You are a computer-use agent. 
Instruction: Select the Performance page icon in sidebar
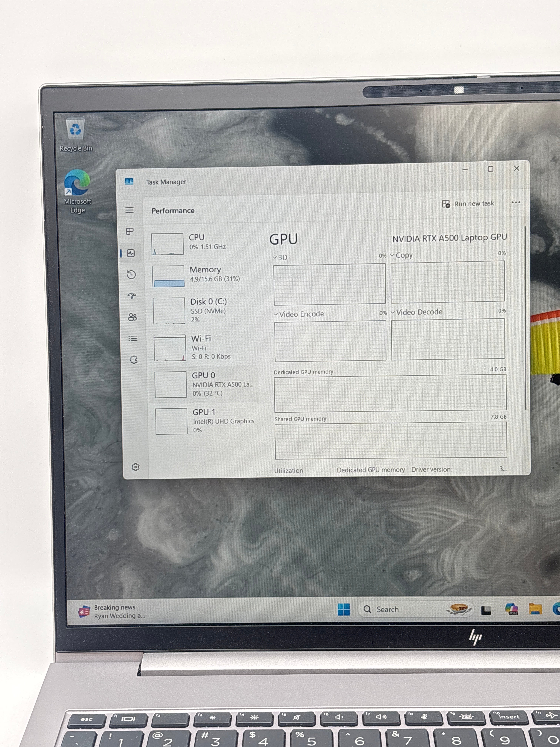tap(131, 253)
